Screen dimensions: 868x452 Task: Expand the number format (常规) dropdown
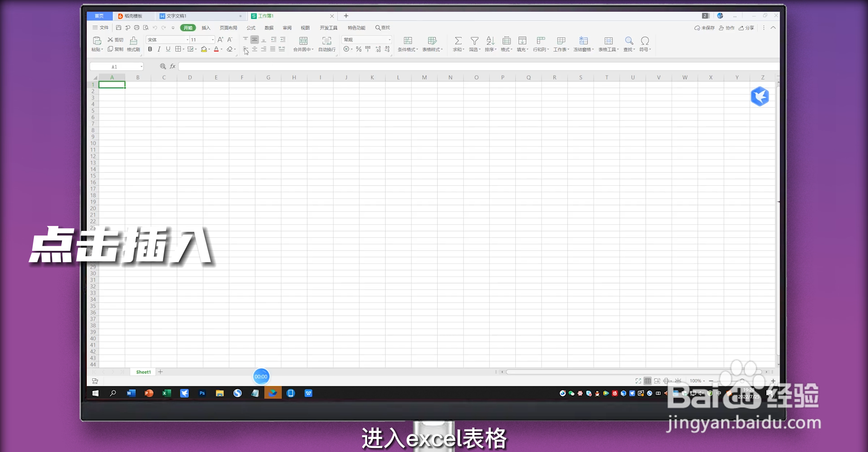[x=389, y=39]
